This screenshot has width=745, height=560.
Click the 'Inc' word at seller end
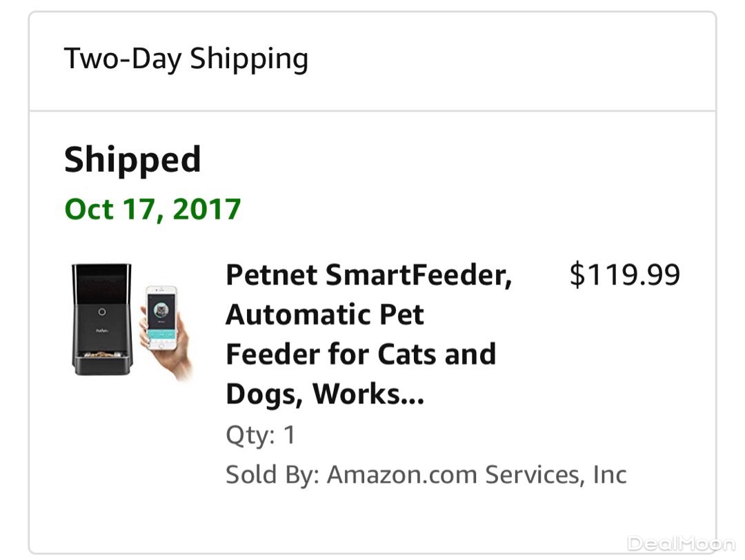[610, 474]
